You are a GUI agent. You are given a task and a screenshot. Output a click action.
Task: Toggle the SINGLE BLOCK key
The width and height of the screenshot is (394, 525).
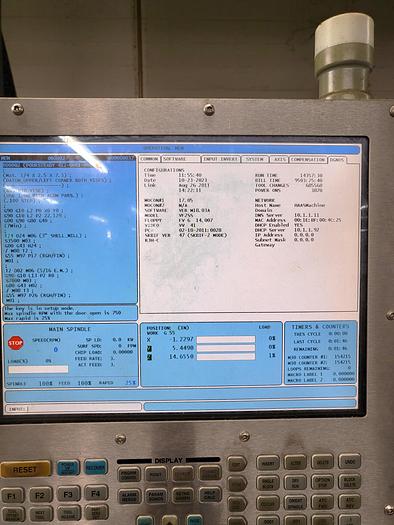(x=268, y=483)
